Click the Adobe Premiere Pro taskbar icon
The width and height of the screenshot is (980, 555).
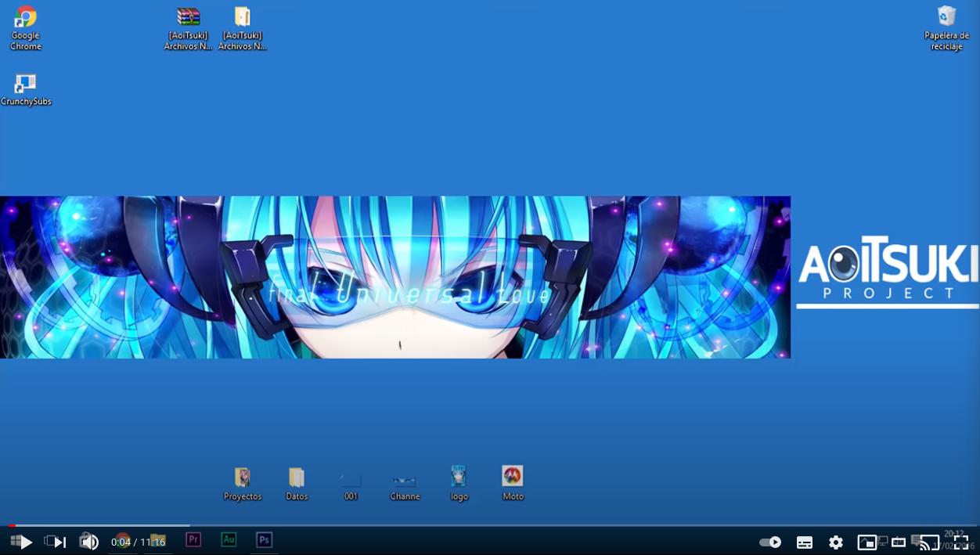pyautogui.click(x=193, y=540)
